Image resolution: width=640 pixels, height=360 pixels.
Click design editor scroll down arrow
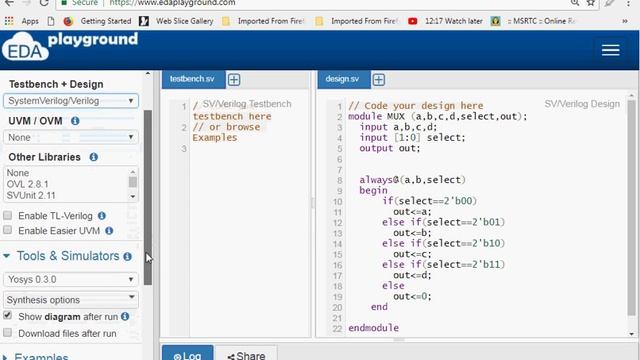pos(631,333)
